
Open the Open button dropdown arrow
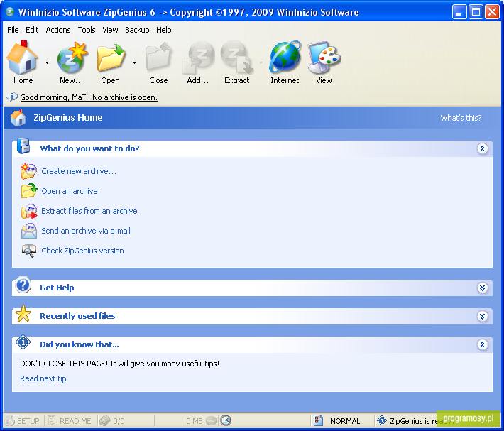[x=134, y=62]
